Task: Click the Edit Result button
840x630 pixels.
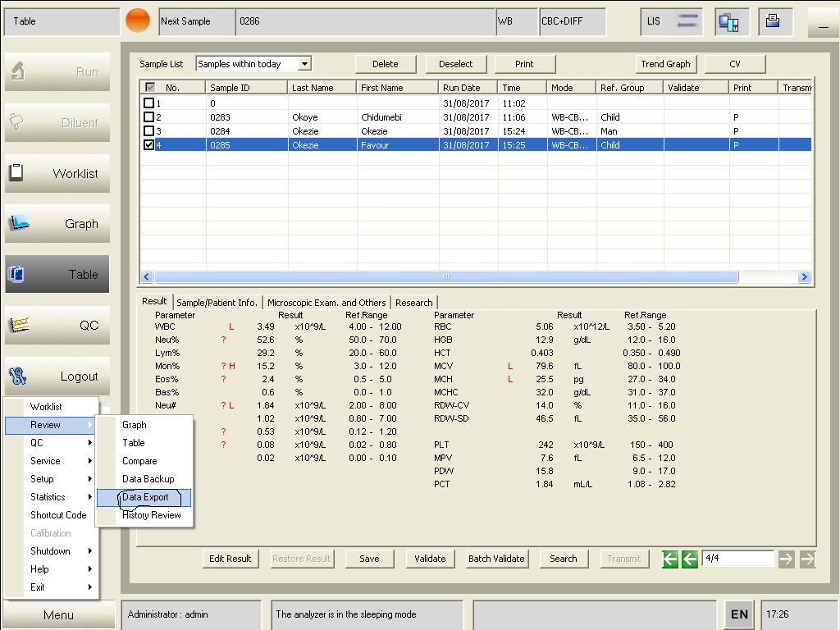Action: [231, 559]
